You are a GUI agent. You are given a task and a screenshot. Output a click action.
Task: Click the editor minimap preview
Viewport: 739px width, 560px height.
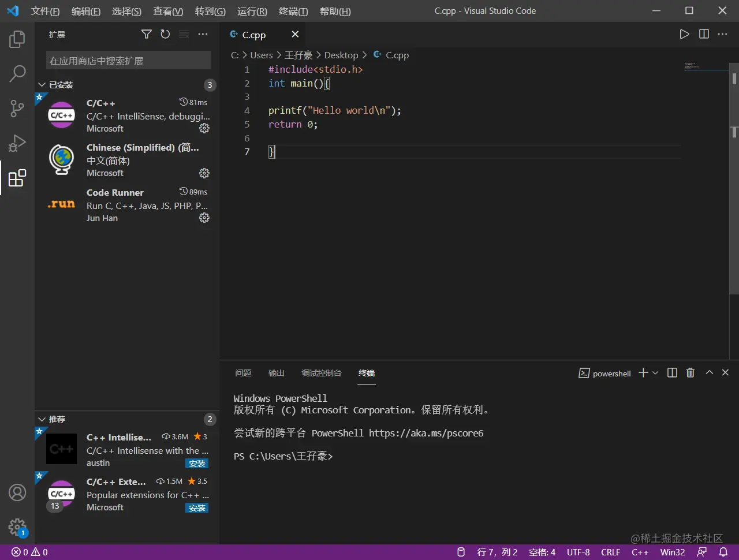[x=706, y=67]
